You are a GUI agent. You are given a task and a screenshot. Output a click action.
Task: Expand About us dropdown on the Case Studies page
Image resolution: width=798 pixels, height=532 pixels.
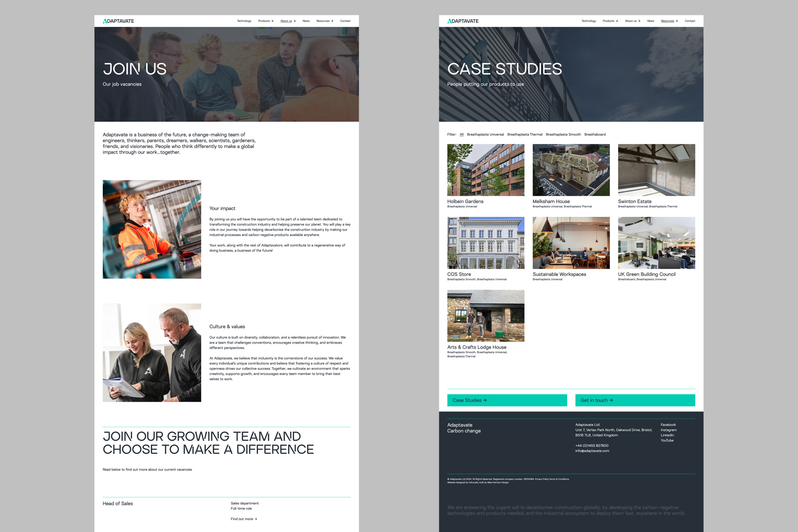pyautogui.click(x=633, y=21)
